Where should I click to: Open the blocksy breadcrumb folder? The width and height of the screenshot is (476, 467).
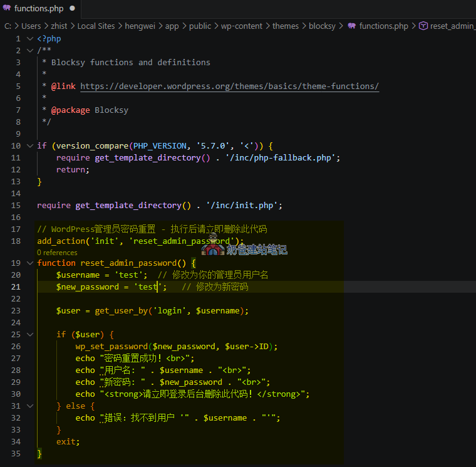(322, 26)
